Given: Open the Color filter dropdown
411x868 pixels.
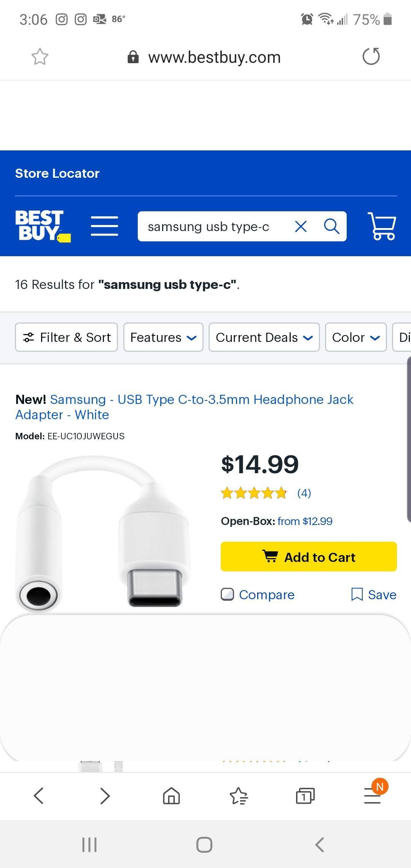Looking at the screenshot, I should click(356, 337).
